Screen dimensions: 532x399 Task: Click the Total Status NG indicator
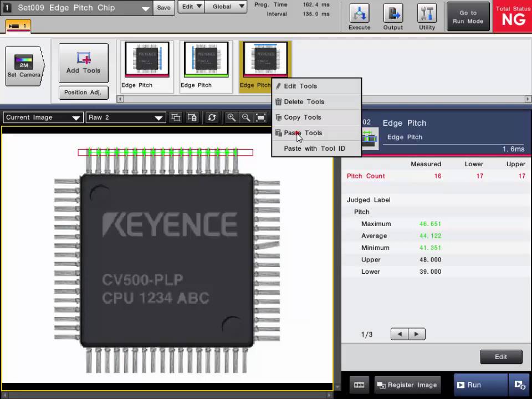point(513,17)
